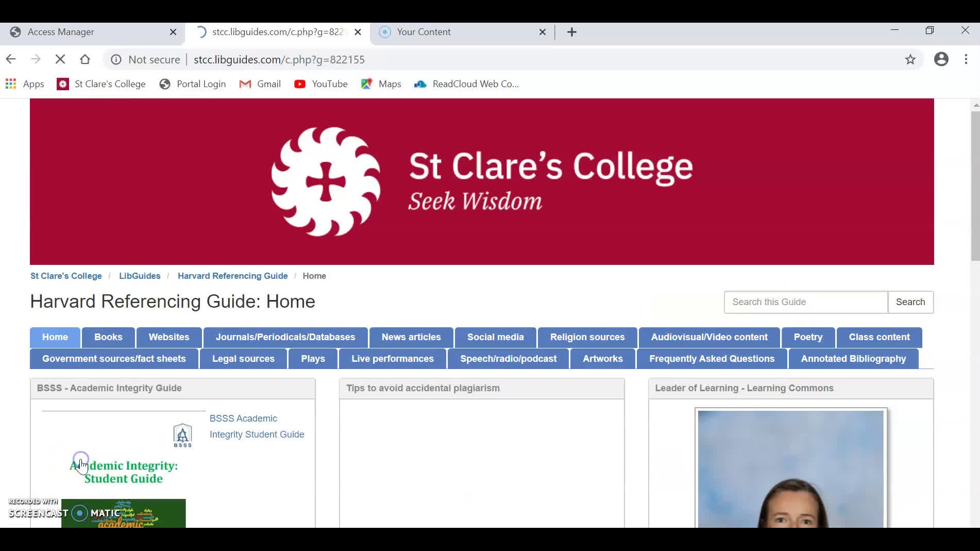980x551 pixels.
Task: Stop page loading with the X button
Action: coord(60,59)
